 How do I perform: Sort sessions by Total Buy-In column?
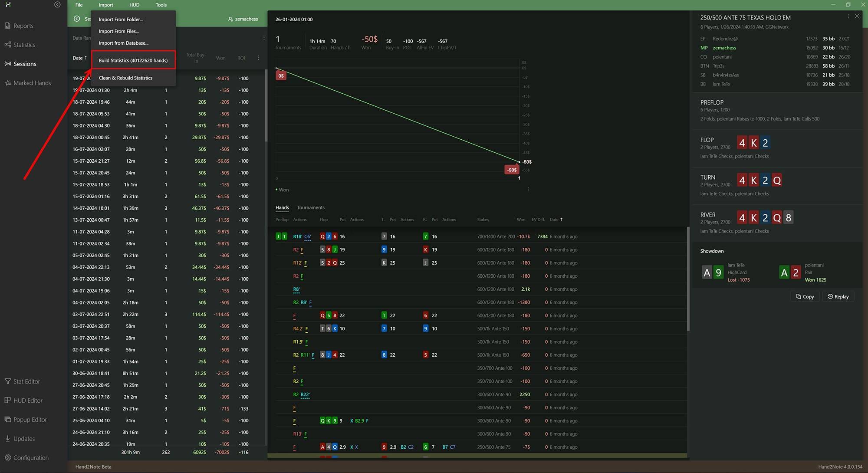[x=196, y=58]
